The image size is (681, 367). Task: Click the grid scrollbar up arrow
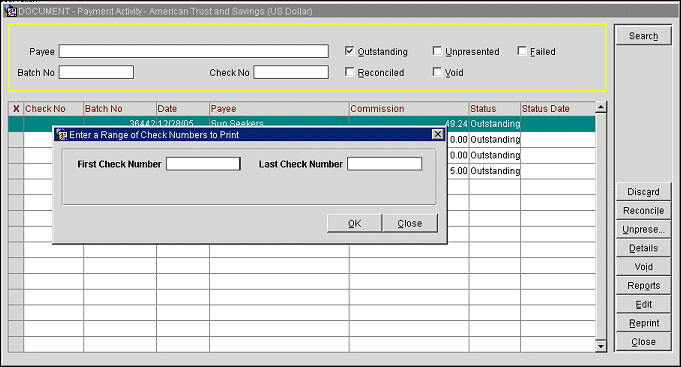tap(601, 107)
